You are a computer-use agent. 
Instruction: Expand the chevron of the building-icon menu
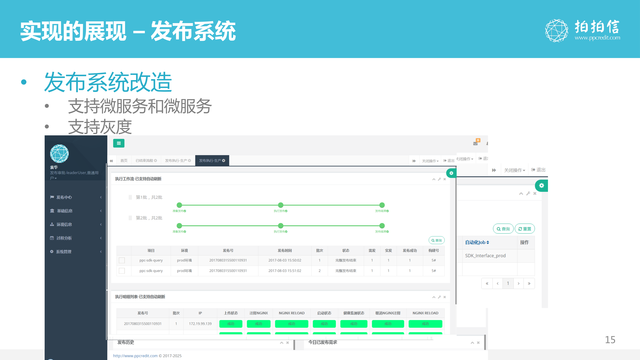[x=101, y=211]
